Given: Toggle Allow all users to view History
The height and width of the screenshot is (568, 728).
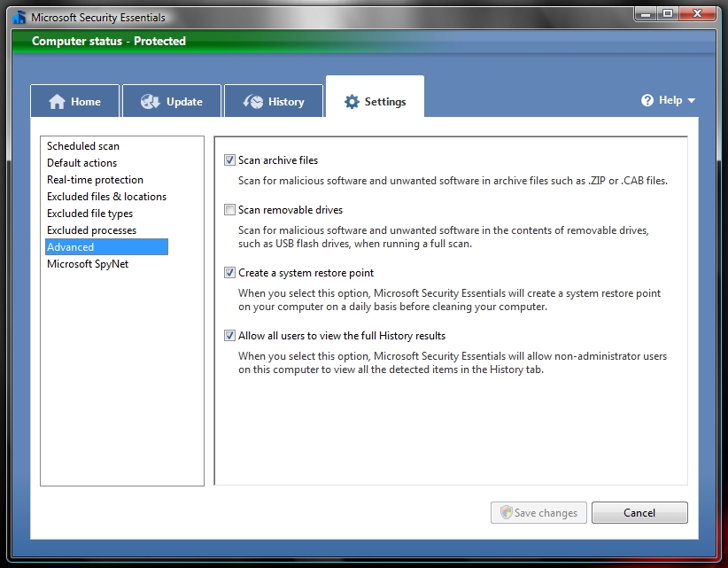Looking at the screenshot, I should [229, 335].
